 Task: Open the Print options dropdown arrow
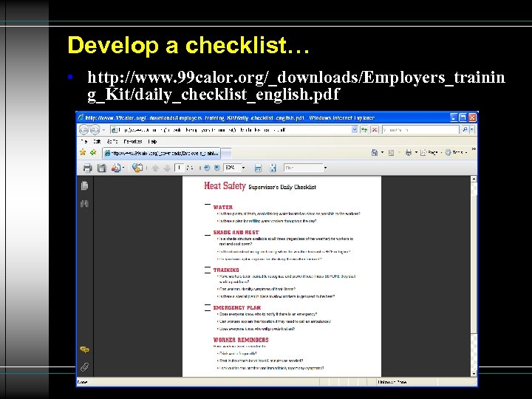tap(416, 153)
